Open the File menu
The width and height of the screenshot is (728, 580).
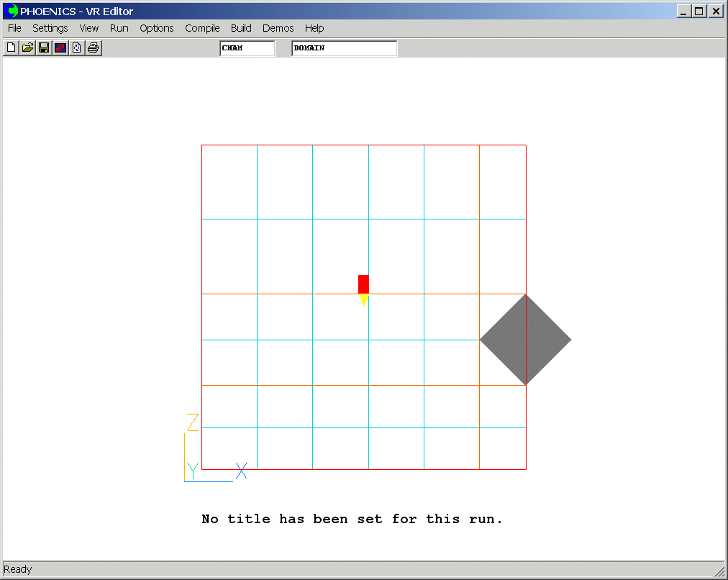(x=14, y=28)
